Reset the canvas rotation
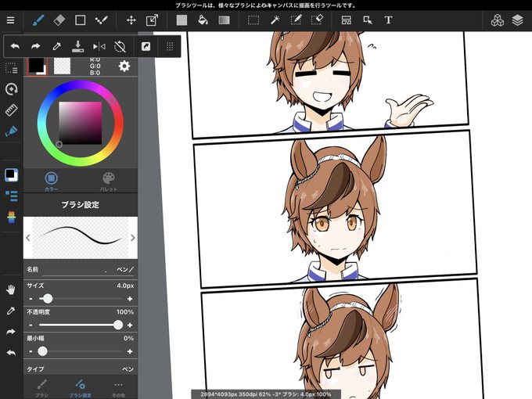The width and height of the screenshot is (532, 399). point(120,46)
